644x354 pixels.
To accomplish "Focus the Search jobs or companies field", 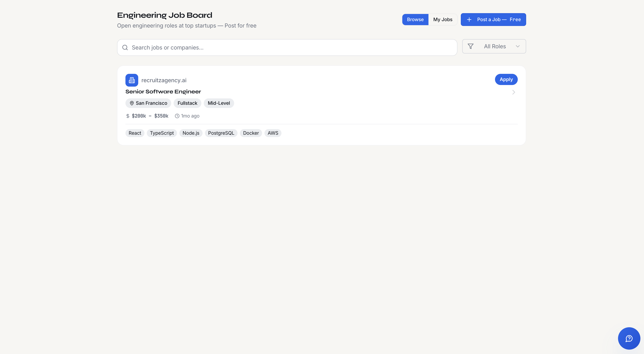I will click(287, 47).
